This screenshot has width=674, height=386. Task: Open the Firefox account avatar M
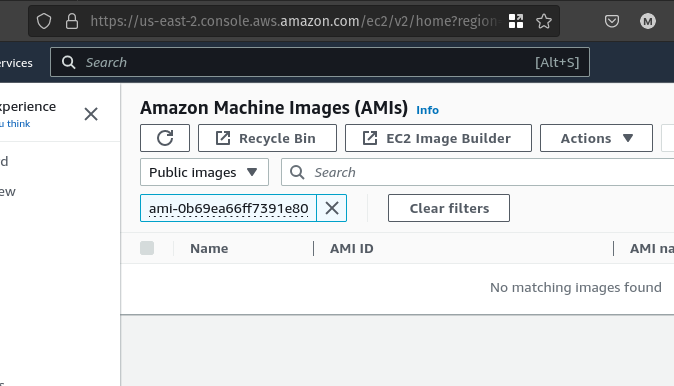(647, 21)
